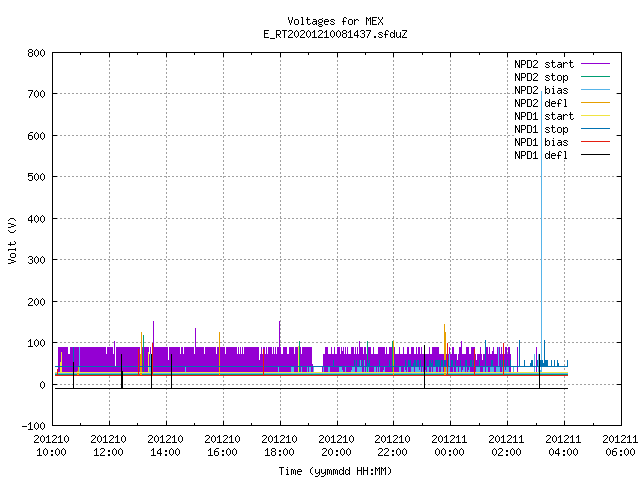This screenshot has height=480, width=640.
Task: Select the 'NPD2 bias' legend label
Action: click(541, 90)
